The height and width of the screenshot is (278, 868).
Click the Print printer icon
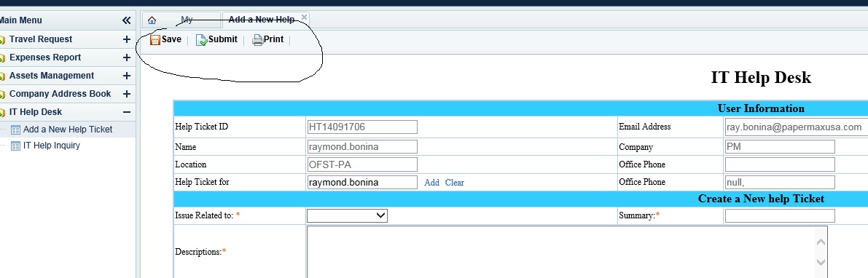tap(257, 40)
